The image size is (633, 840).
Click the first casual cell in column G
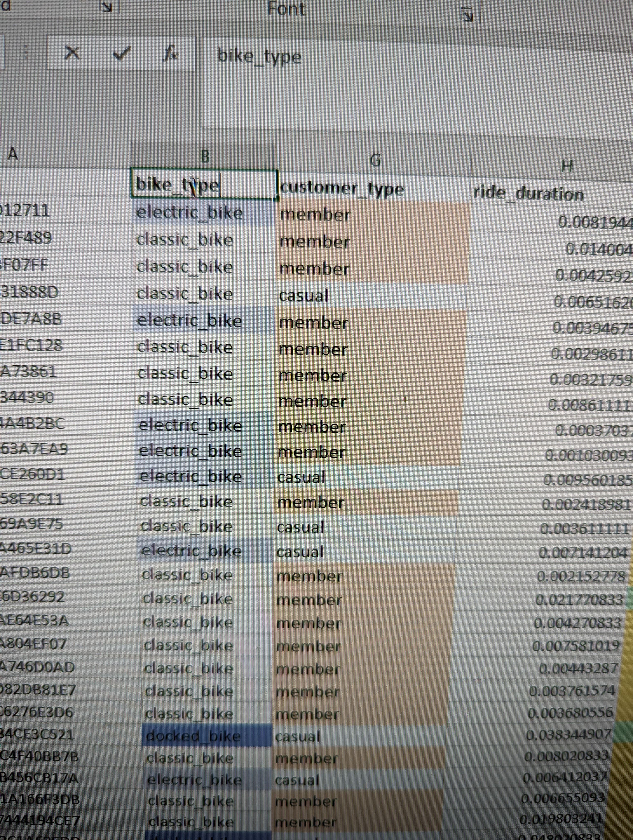pyautogui.click(x=303, y=296)
